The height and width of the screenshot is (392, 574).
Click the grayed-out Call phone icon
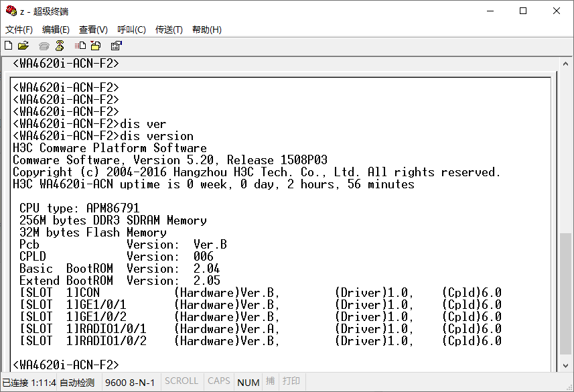[44, 46]
